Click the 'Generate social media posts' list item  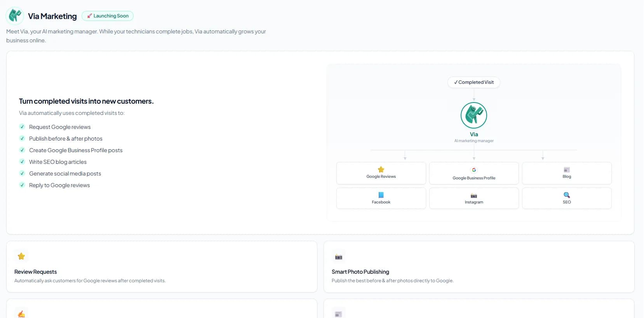[65, 174]
